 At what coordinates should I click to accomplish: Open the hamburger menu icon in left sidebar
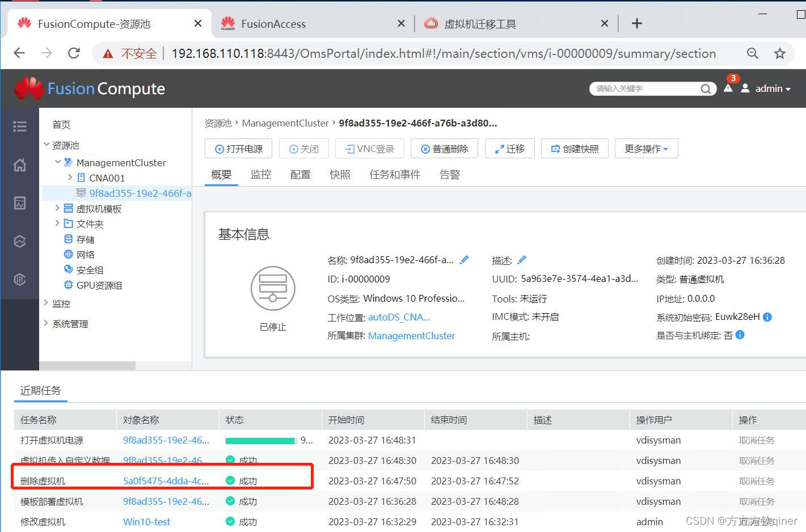click(x=20, y=126)
